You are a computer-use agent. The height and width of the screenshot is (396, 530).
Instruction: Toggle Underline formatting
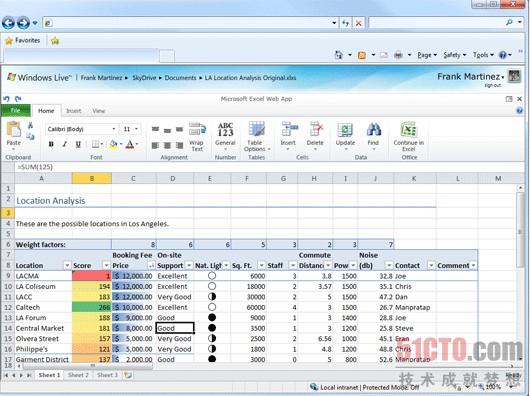pos(78,144)
